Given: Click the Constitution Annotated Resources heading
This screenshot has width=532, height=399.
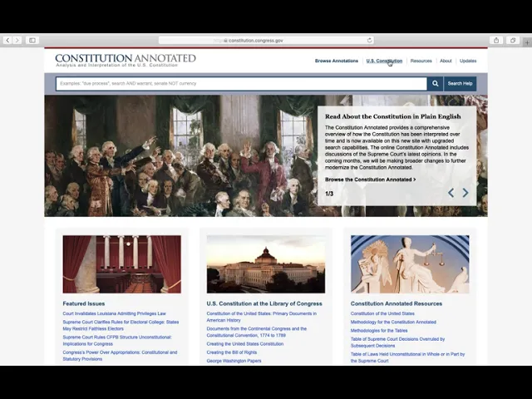Looking at the screenshot, I should (x=397, y=303).
